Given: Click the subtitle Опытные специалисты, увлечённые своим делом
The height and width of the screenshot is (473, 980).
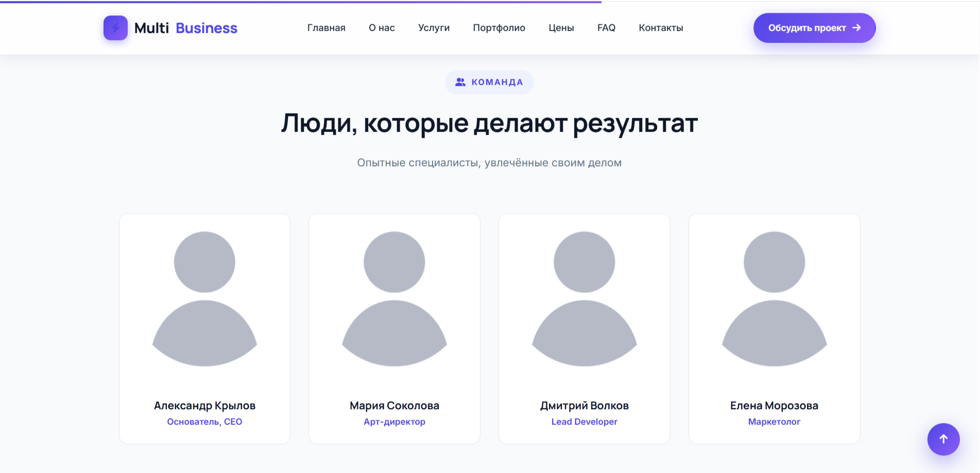Looking at the screenshot, I should pos(490,163).
